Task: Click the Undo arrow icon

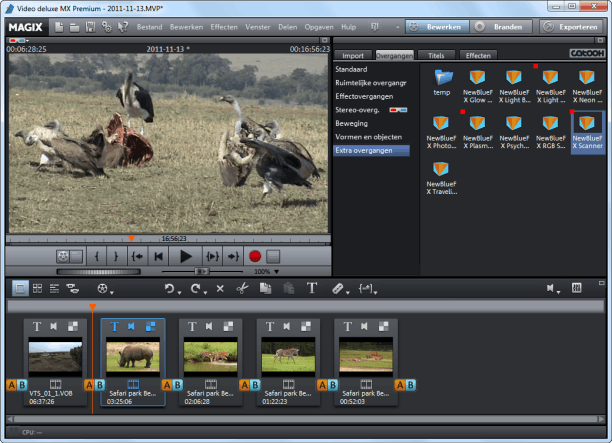Action: click(x=170, y=288)
